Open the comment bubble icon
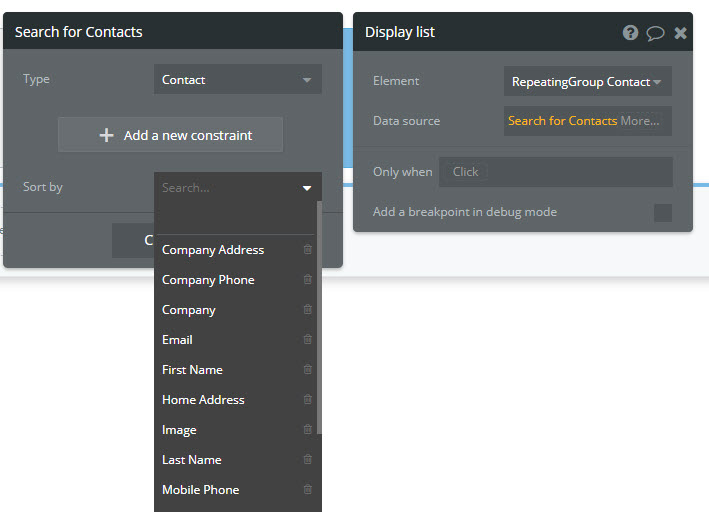The height and width of the screenshot is (512, 709). (x=655, y=32)
